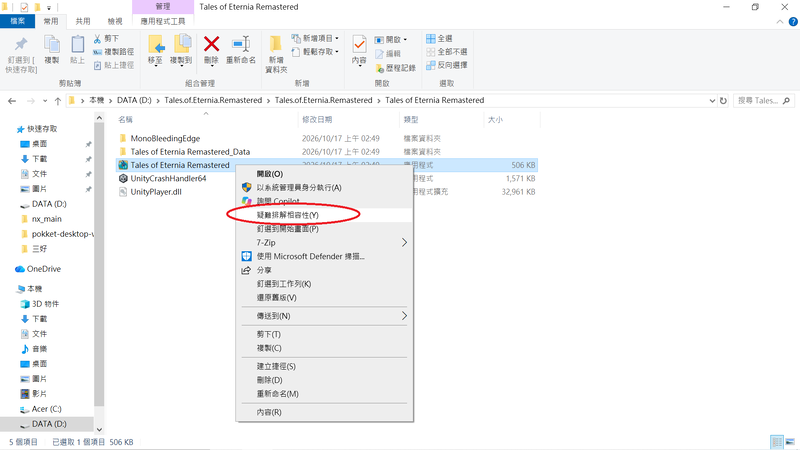Viewport: 800px width, 450px height.
Task: Click the New folder icon
Action: 276,44
